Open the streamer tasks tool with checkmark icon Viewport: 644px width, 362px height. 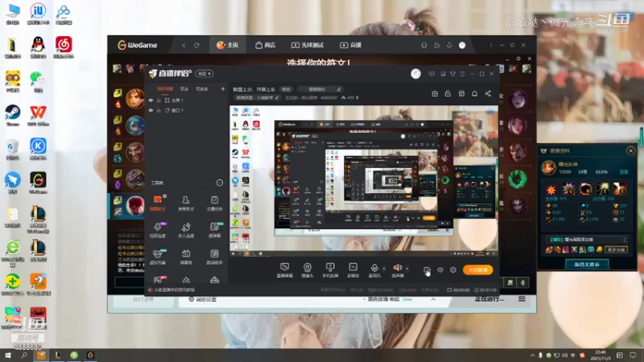[x=214, y=203]
